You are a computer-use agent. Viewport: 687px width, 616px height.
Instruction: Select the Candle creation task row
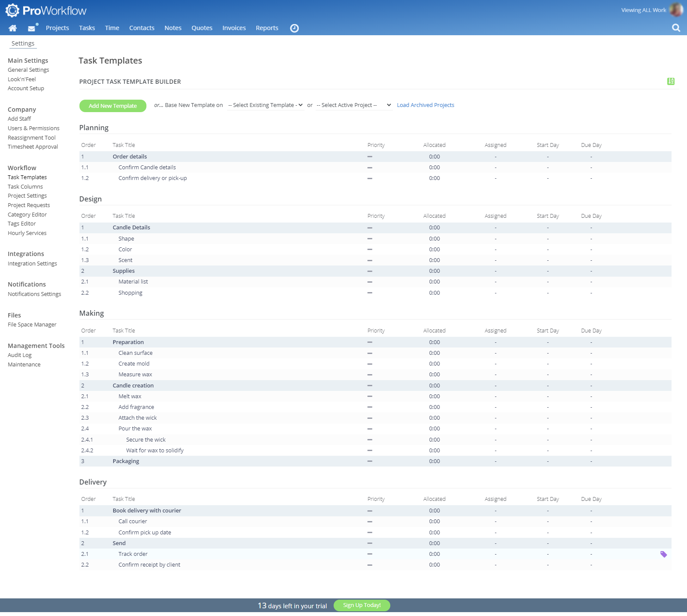tap(133, 386)
